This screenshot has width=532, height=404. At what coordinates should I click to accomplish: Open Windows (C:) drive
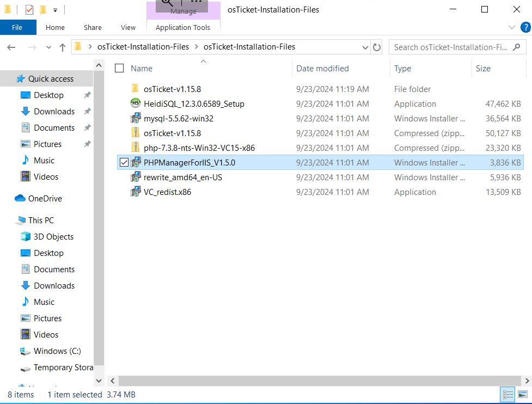[x=57, y=351]
